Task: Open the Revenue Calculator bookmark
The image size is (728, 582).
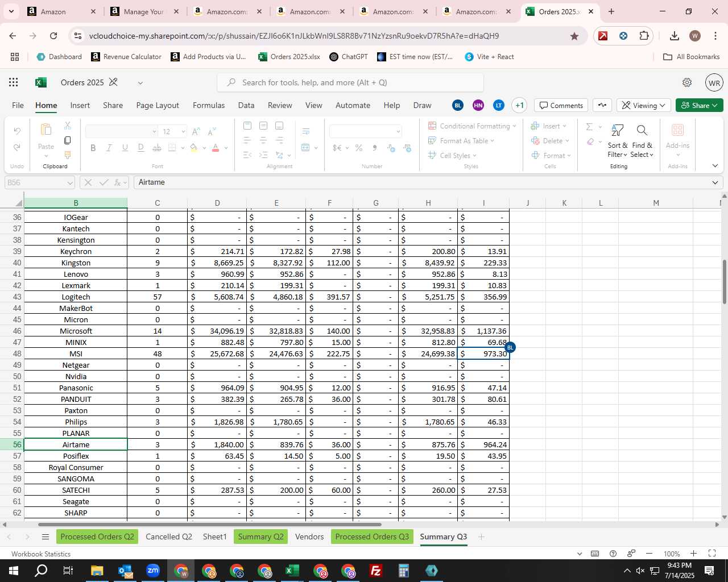Action: [126, 57]
